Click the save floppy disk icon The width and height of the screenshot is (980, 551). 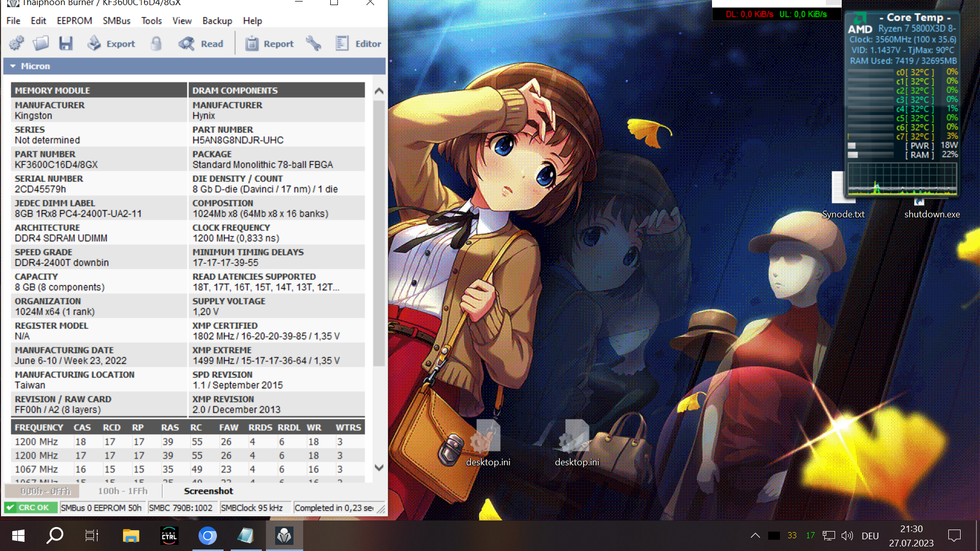click(x=65, y=43)
